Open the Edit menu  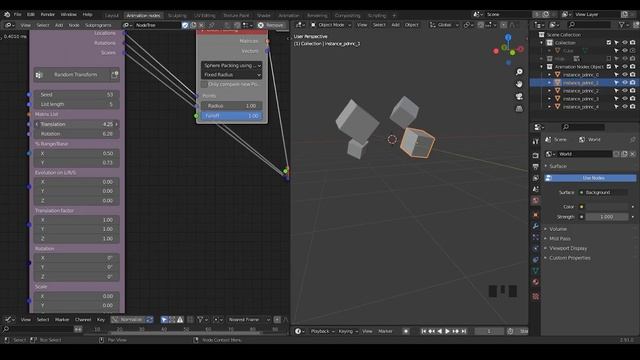click(31, 14)
